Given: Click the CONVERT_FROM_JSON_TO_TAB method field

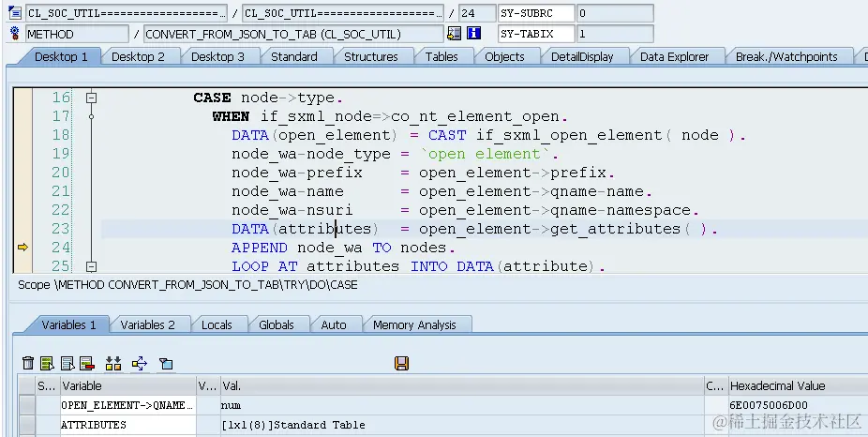Looking at the screenshot, I should 293,34.
